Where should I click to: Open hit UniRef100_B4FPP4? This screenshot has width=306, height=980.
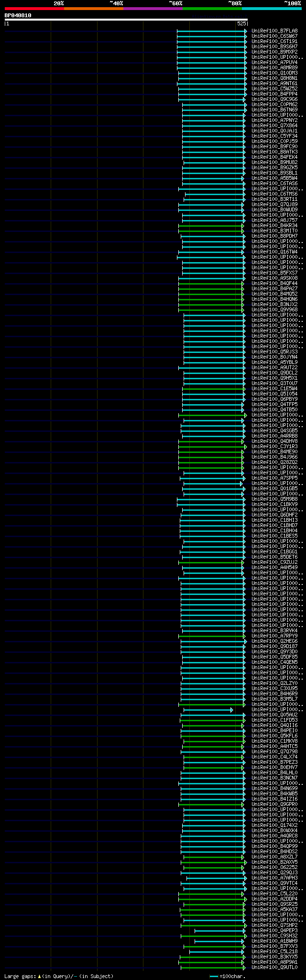274,94
